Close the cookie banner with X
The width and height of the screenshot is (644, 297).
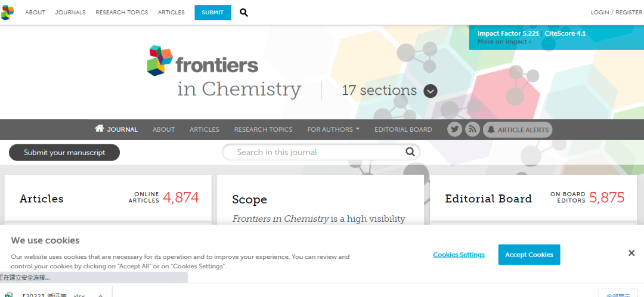(631, 253)
